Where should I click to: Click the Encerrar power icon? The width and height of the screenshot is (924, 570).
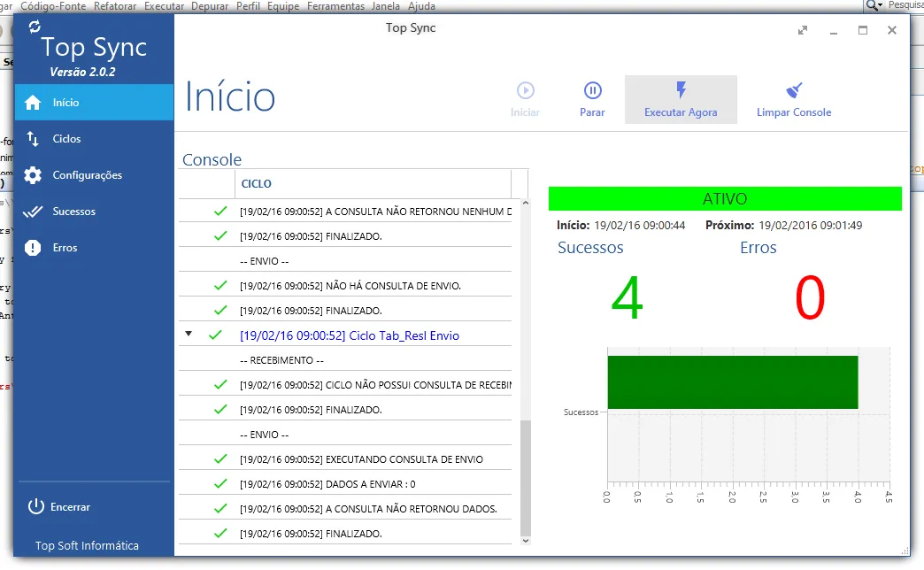(35, 507)
